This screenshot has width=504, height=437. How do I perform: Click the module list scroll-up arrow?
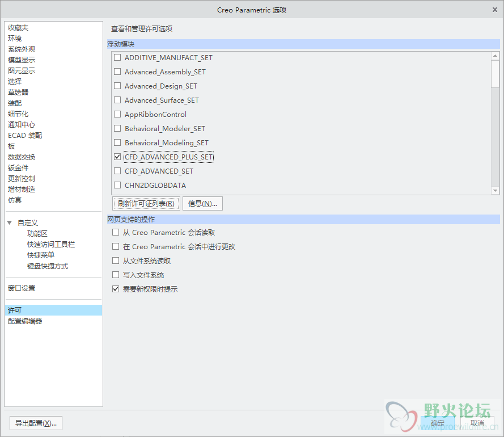[x=495, y=56]
